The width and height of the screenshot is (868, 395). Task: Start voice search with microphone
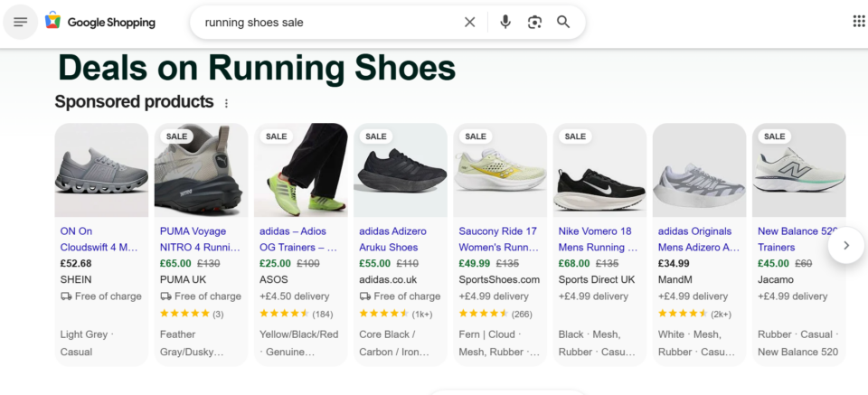pyautogui.click(x=505, y=22)
